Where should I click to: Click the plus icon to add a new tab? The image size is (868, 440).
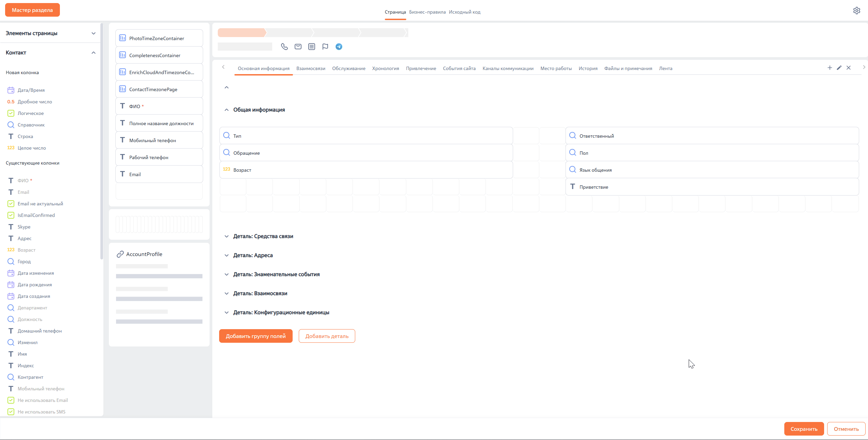829,68
